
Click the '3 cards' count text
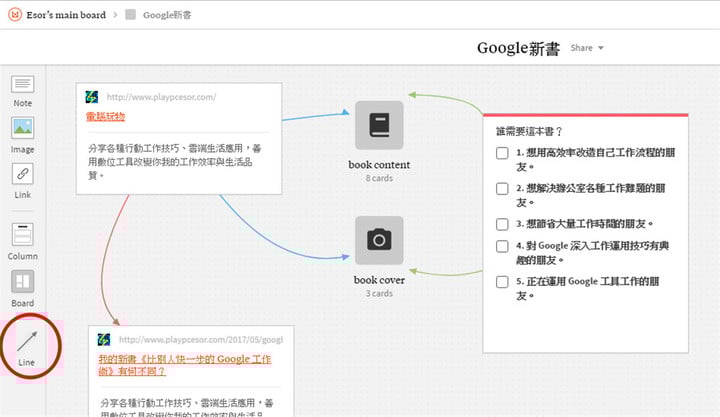point(379,293)
